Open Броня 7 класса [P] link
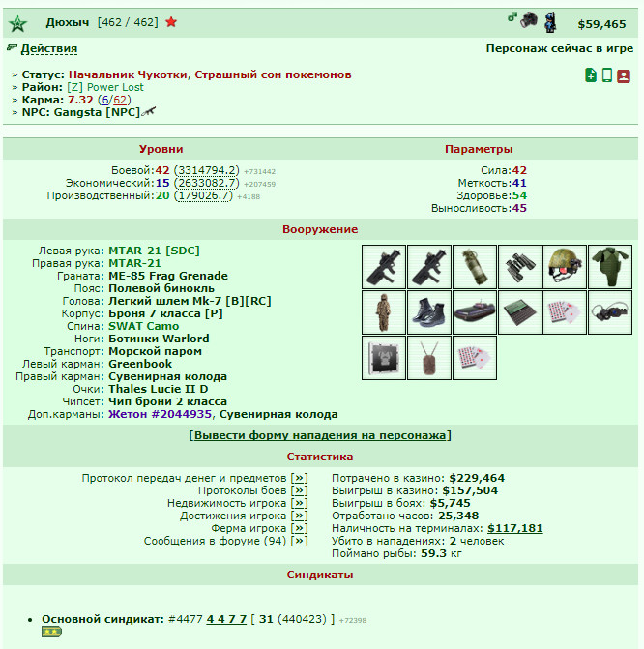The image size is (644, 649). (x=165, y=313)
